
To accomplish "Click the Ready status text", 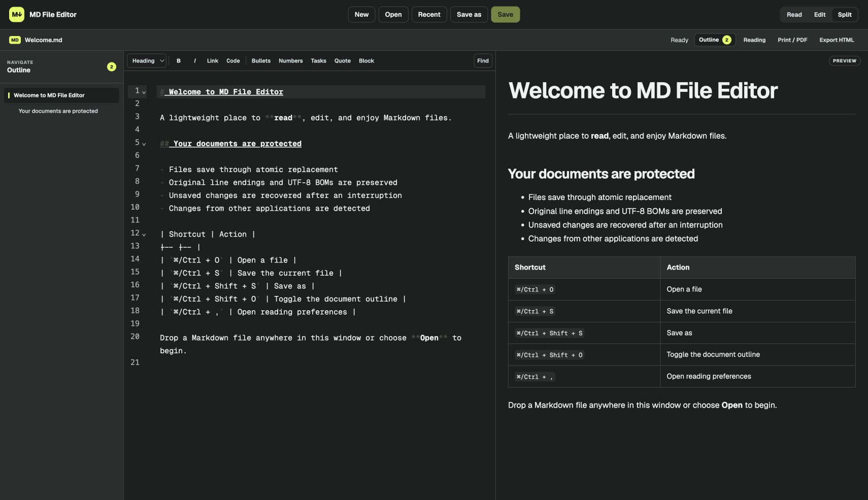I will [x=679, y=40].
